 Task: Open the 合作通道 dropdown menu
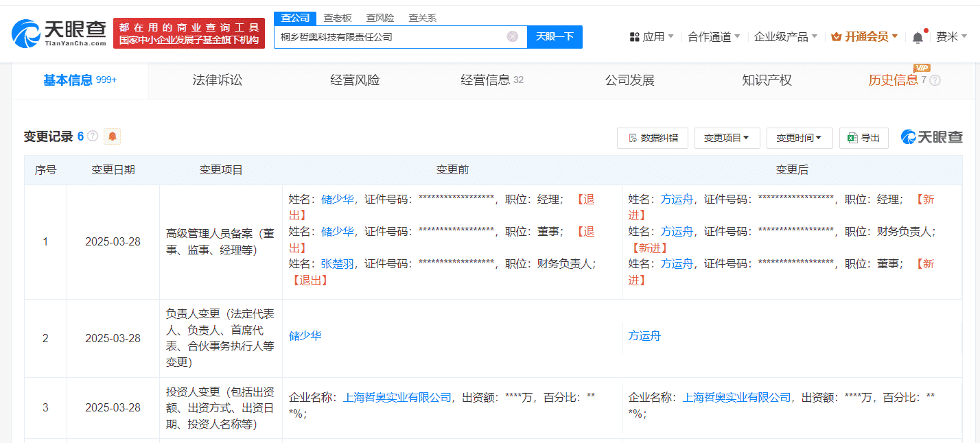point(714,37)
